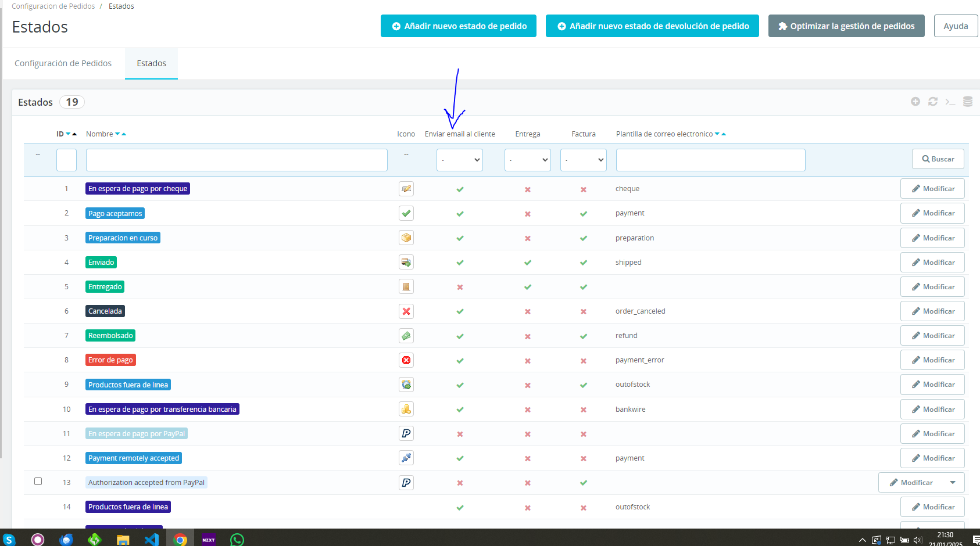This screenshot has height=546, width=980.
Task: Click Añadir nuevo estado de pedido button
Action: click(459, 26)
